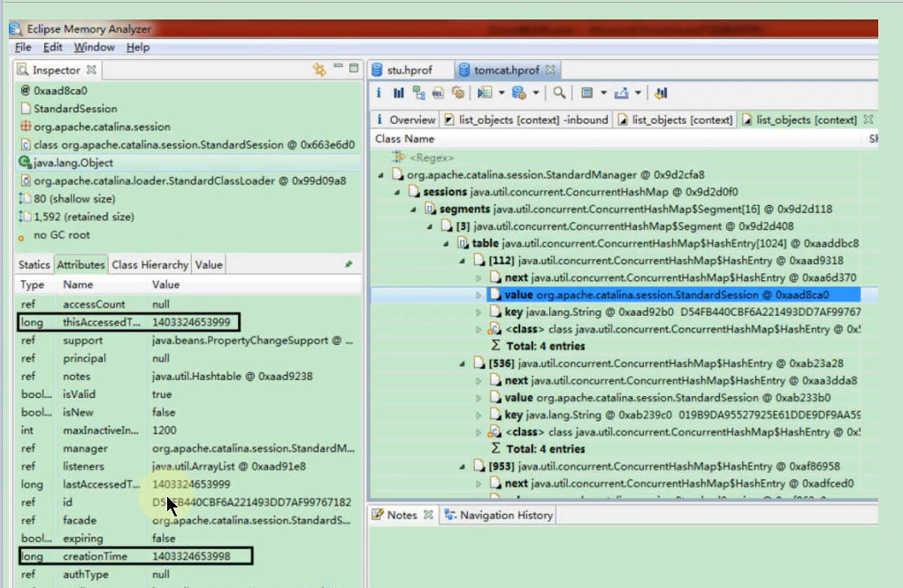The image size is (903, 588).
Task: Close the Inspector view tab
Action: coord(91,70)
